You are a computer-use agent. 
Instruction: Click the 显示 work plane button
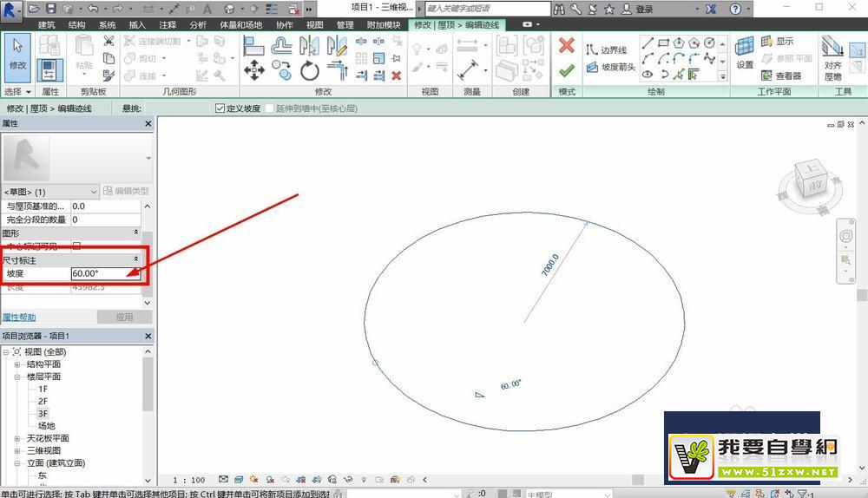pyautogui.click(x=777, y=42)
